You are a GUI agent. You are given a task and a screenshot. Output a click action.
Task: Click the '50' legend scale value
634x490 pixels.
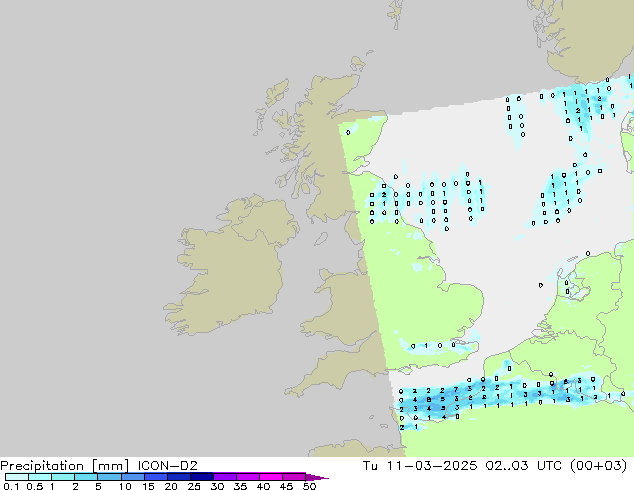[309, 486]
